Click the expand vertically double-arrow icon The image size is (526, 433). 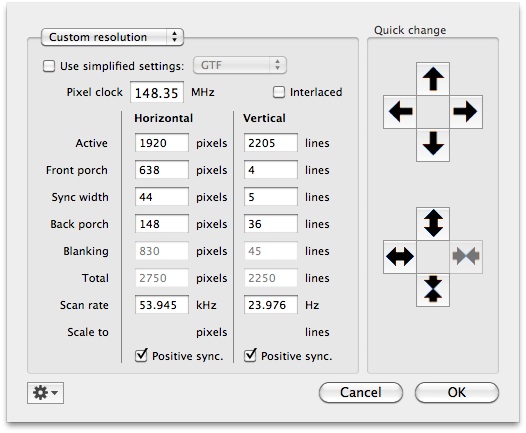pos(433,224)
